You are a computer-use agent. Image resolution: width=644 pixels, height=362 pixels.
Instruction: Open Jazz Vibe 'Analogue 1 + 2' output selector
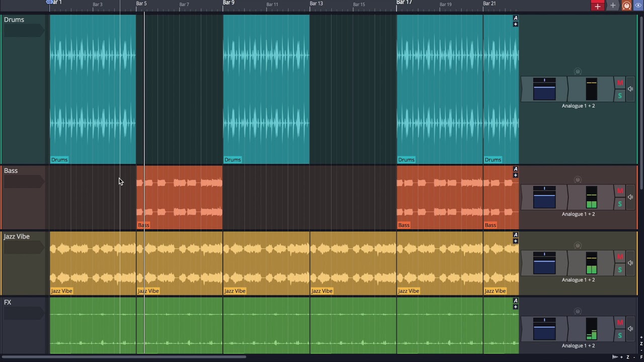click(578, 280)
